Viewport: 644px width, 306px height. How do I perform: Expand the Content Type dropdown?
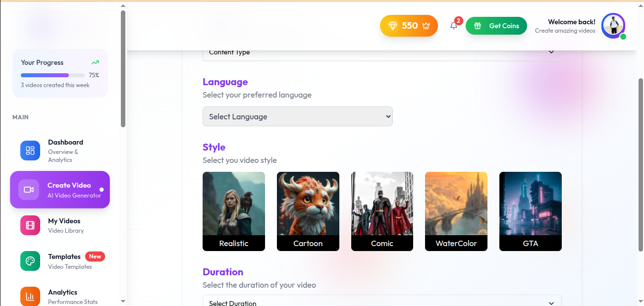point(382,55)
